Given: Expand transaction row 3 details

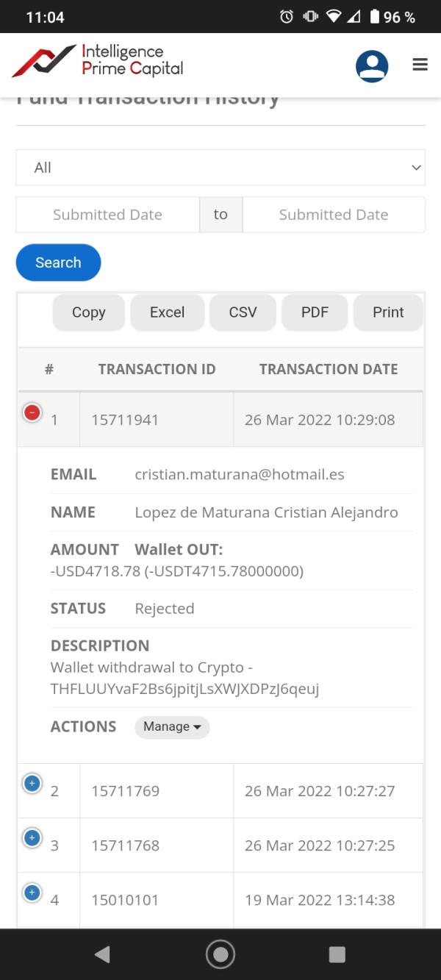Looking at the screenshot, I should [32, 838].
